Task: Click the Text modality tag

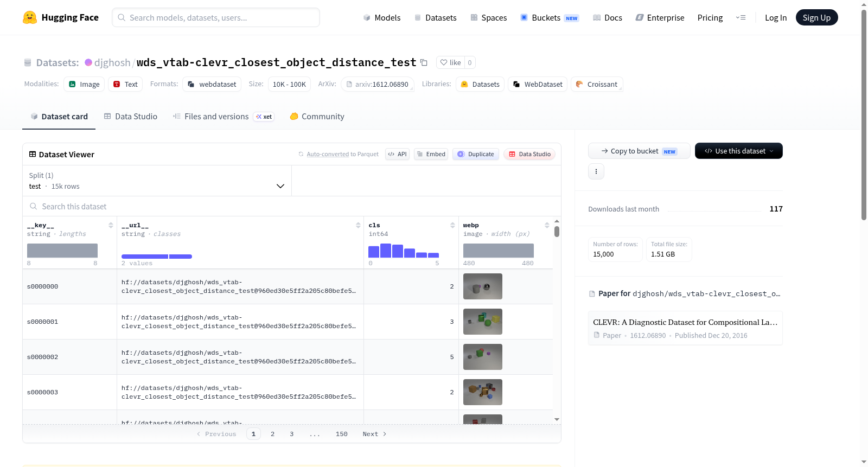Action: pyautogui.click(x=125, y=84)
